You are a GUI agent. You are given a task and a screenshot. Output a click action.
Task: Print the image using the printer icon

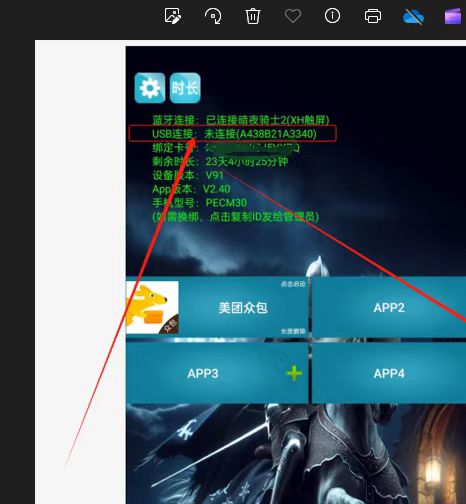click(x=373, y=16)
